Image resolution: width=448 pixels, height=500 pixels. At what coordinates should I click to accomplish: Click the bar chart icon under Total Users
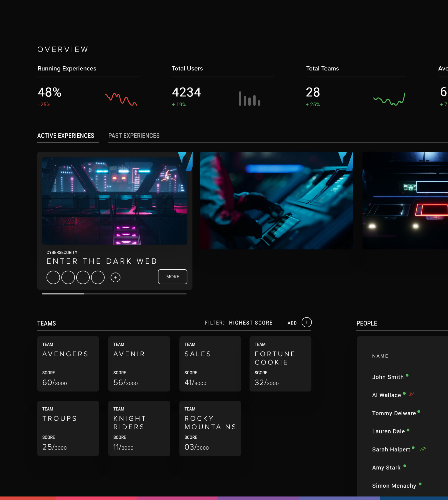[x=249, y=99]
